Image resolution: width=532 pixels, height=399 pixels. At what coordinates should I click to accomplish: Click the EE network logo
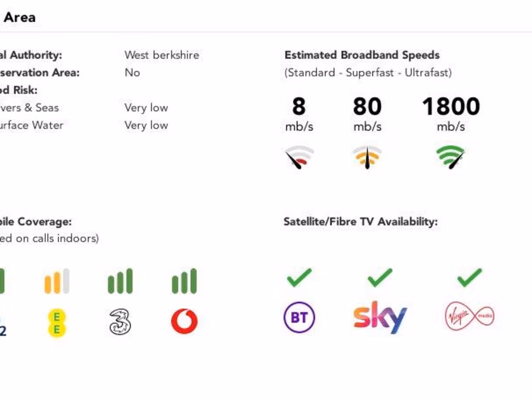point(57,323)
